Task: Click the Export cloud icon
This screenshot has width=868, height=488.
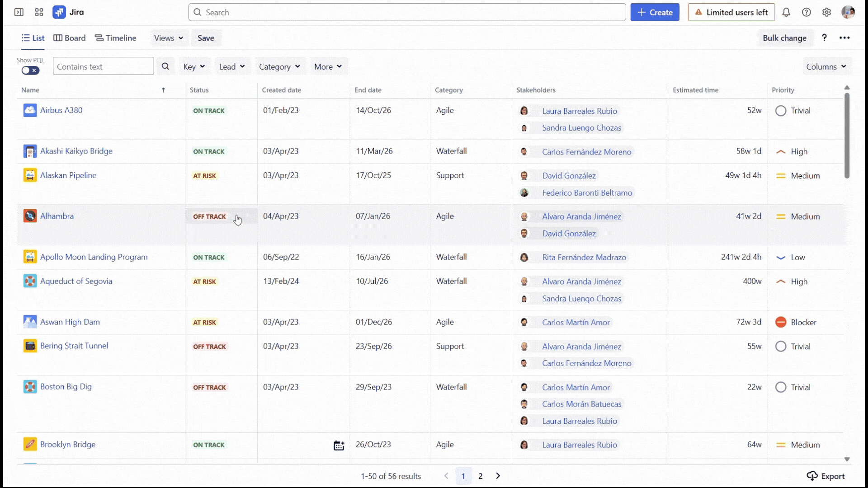Action: tap(812, 476)
